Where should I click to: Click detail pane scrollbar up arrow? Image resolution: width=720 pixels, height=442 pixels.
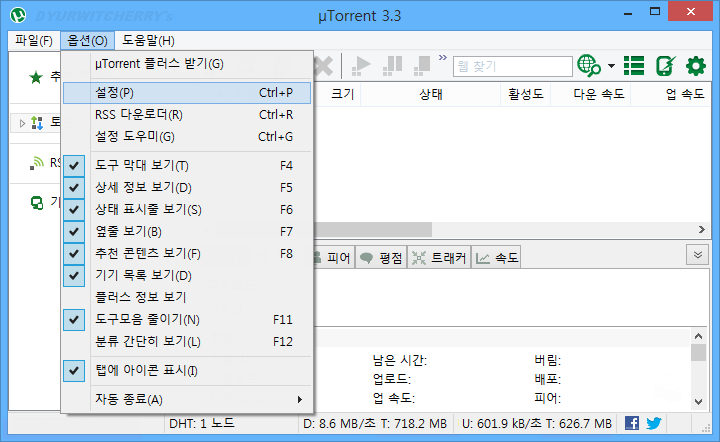698,336
